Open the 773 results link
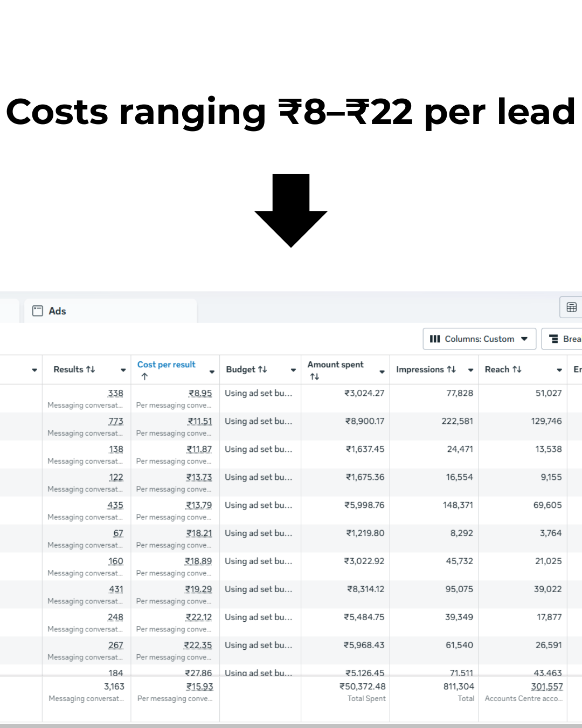The image size is (582, 728). [116, 421]
